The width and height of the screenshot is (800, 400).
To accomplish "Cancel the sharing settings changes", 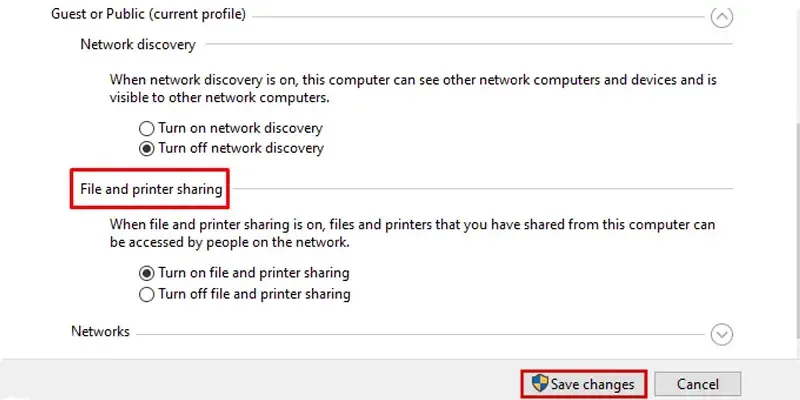I will pos(697,384).
